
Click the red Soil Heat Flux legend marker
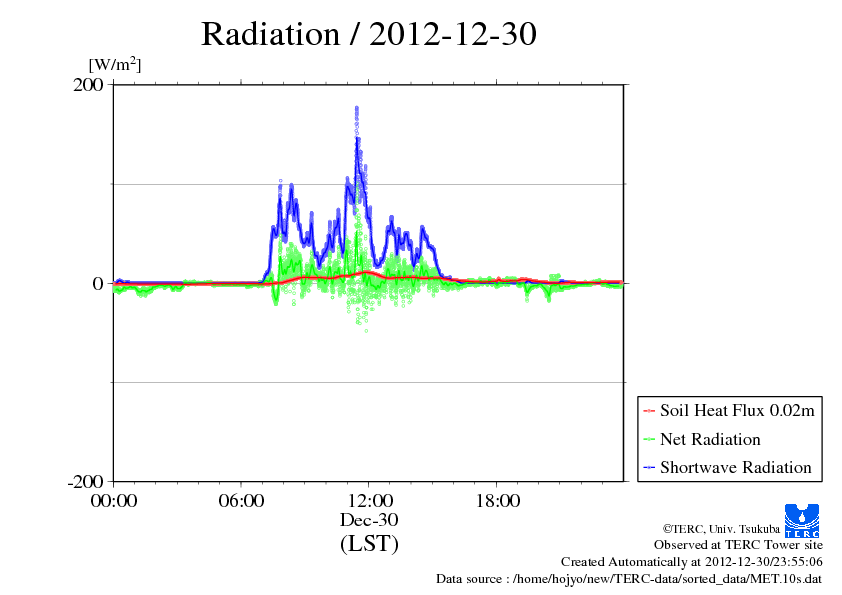pyautogui.click(x=649, y=411)
